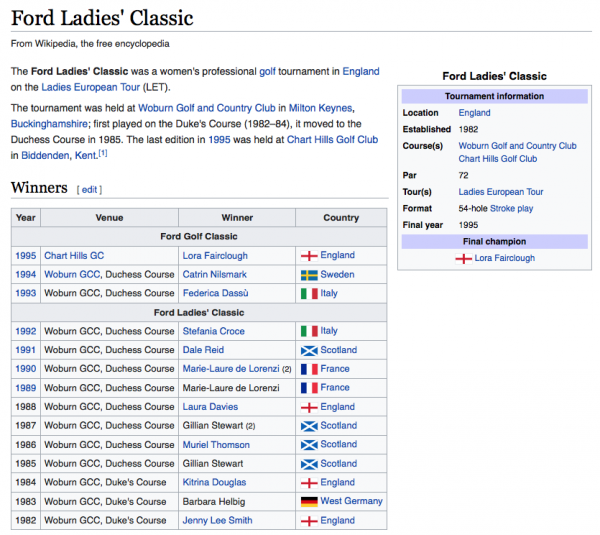
Task: Open the Buckinghamshire link
Action: (49, 124)
